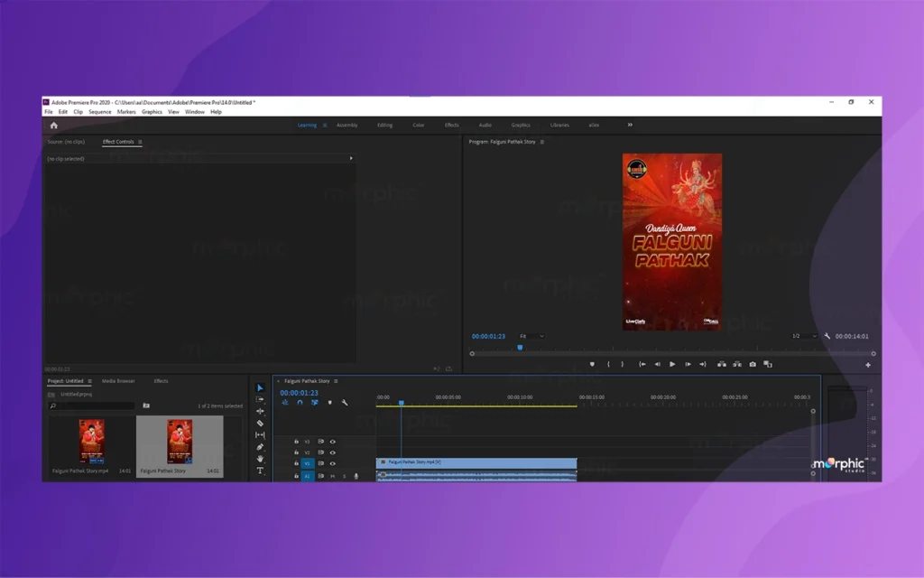Toggle lock on V1 track
Image resolution: width=924 pixels, height=578 pixels.
(296, 463)
